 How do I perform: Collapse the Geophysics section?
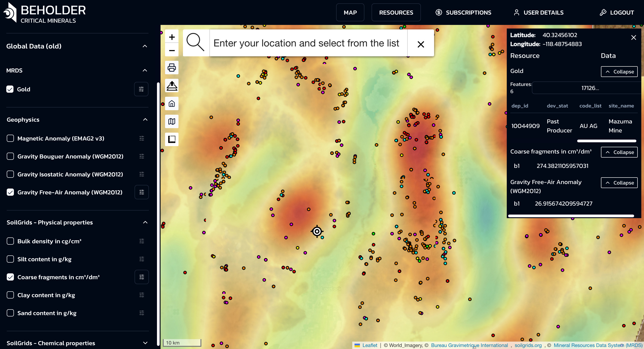pos(145,120)
